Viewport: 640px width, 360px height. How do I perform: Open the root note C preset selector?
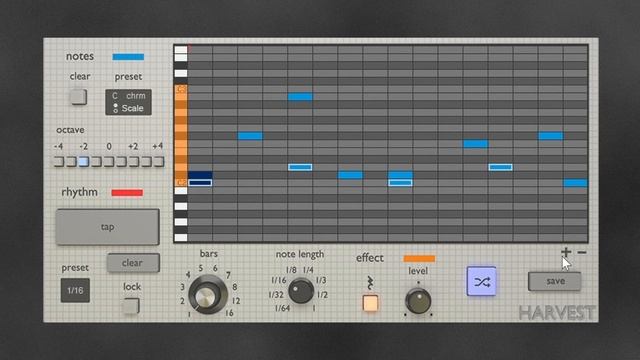[x=115, y=96]
